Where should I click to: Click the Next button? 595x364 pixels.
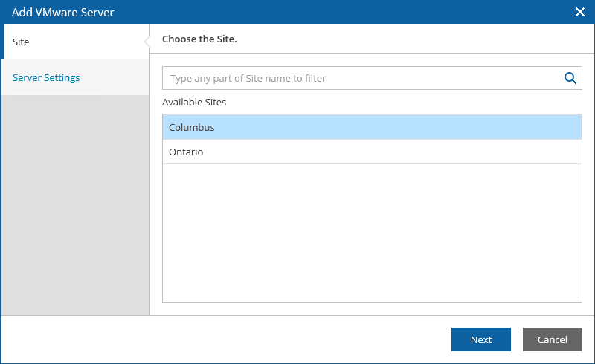[x=480, y=339]
